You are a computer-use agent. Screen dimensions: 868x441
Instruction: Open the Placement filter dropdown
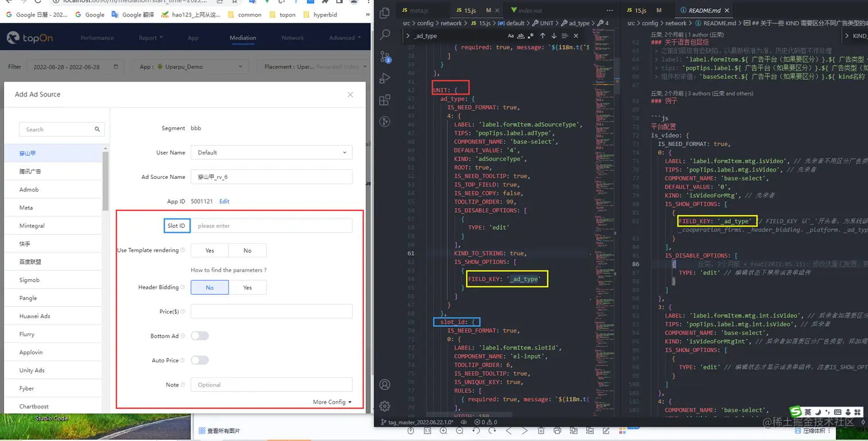click(313, 67)
